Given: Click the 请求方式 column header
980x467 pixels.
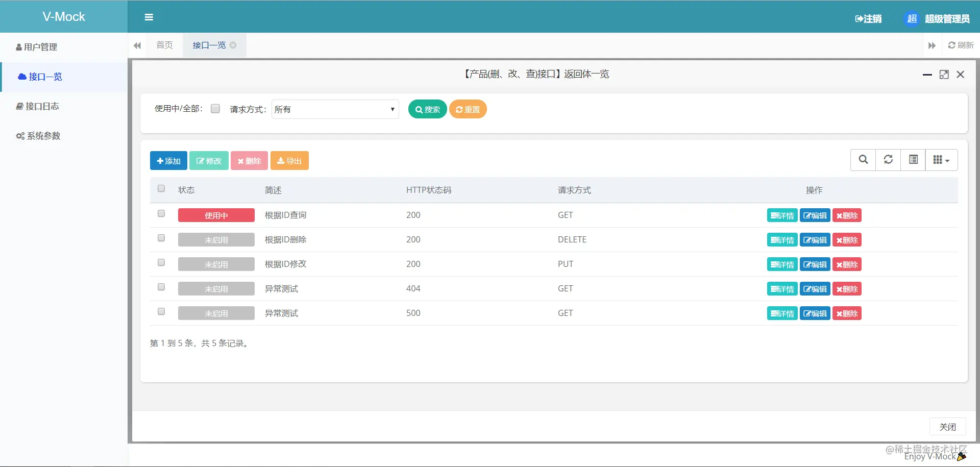Looking at the screenshot, I should [x=574, y=190].
